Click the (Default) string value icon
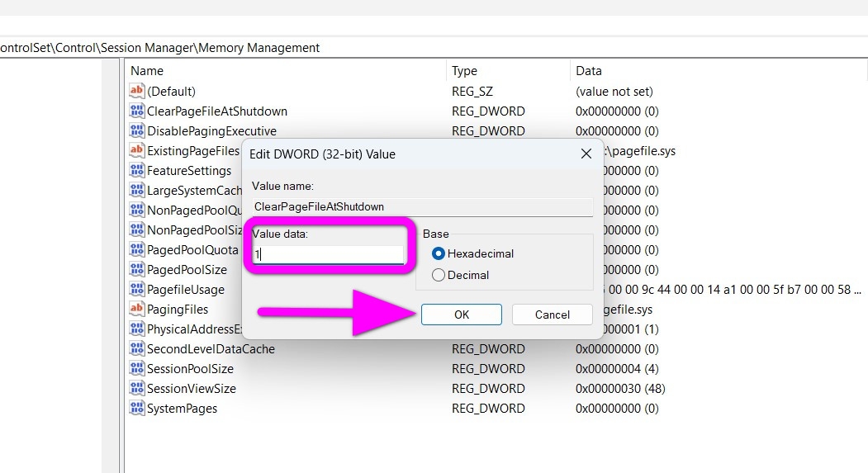Image resolution: width=868 pixels, height=473 pixels. [136, 91]
